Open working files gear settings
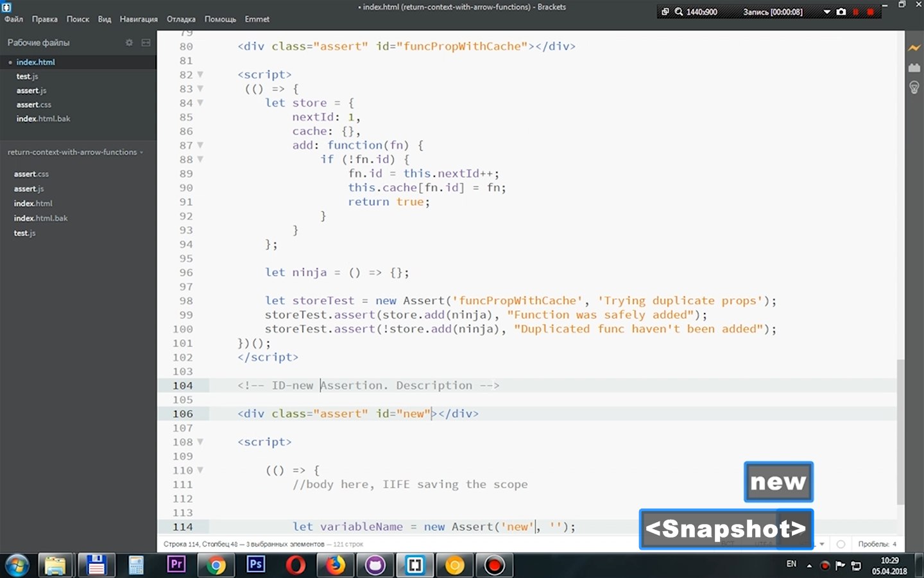 tap(129, 42)
